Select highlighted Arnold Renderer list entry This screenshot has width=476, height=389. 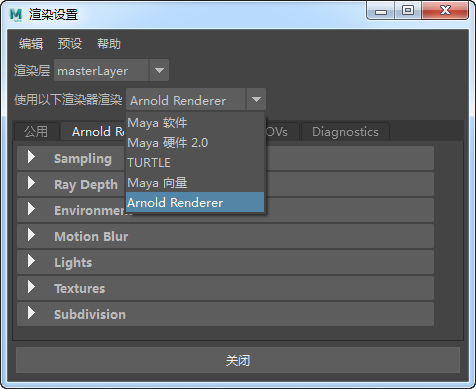click(x=195, y=202)
